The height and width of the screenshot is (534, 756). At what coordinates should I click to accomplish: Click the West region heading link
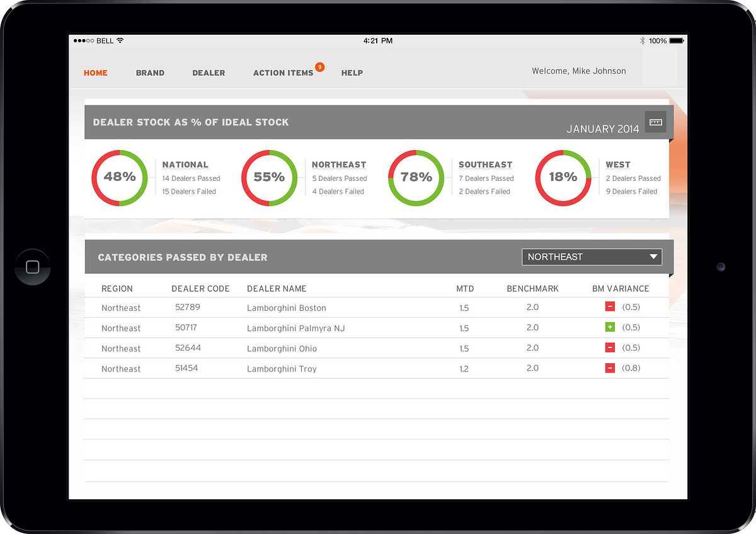pos(617,165)
